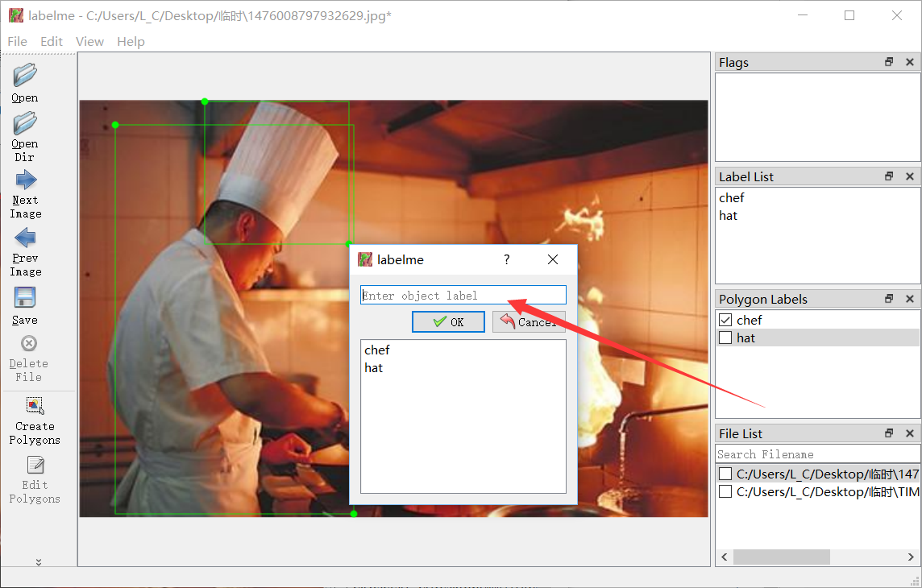Float the Polygon Labels panel
Screen dimensions: 922x588
(889, 298)
